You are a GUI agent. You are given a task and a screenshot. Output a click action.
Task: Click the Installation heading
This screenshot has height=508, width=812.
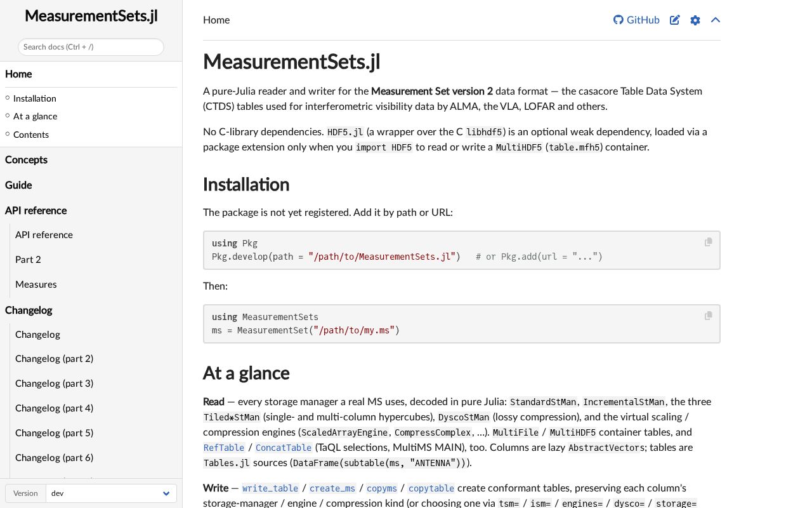coord(246,185)
